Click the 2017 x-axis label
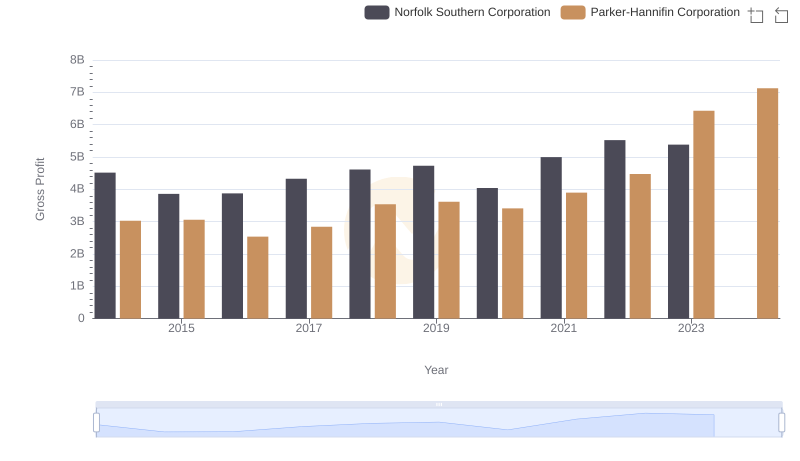This screenshot has height=461, width=800. click(309, 328)
